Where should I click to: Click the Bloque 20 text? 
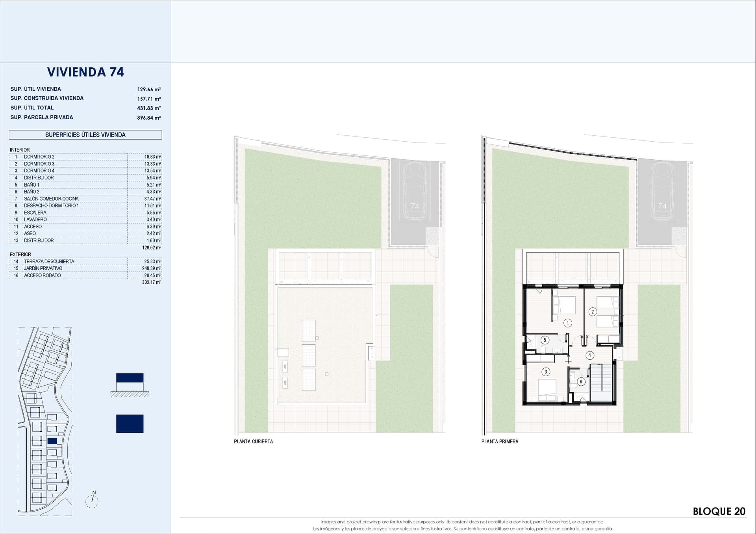coord(719,511)
